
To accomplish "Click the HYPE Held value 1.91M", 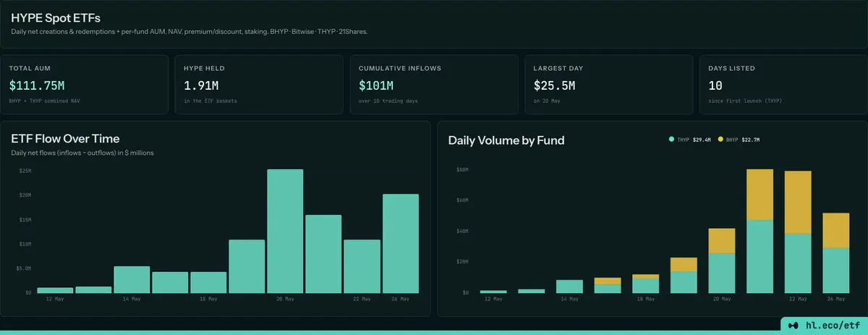I will 202,85.
